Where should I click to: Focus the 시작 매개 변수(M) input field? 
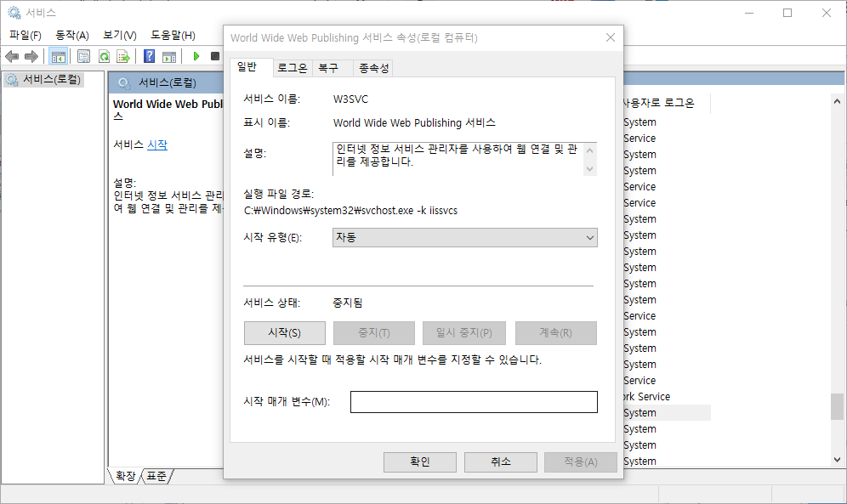point(474,402)
